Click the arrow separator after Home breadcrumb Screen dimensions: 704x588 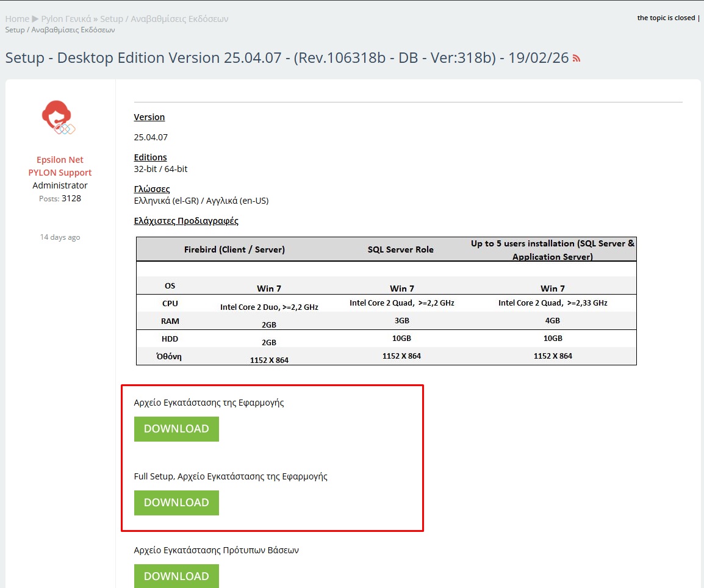[35, 19]
